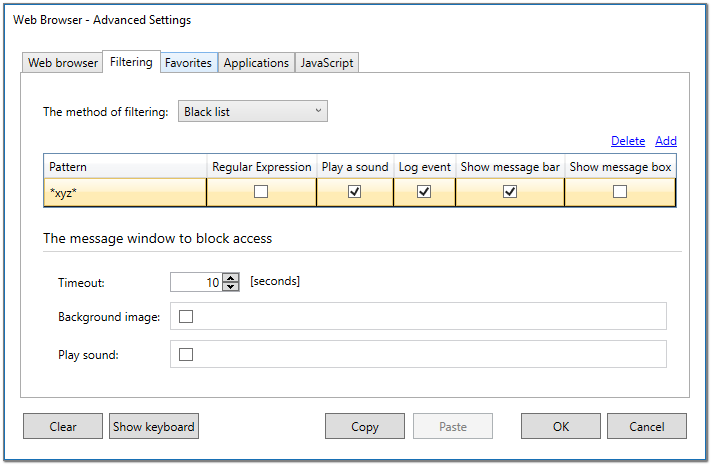Enable Regular Expression for *xyz* pattern

pos(261,192)
